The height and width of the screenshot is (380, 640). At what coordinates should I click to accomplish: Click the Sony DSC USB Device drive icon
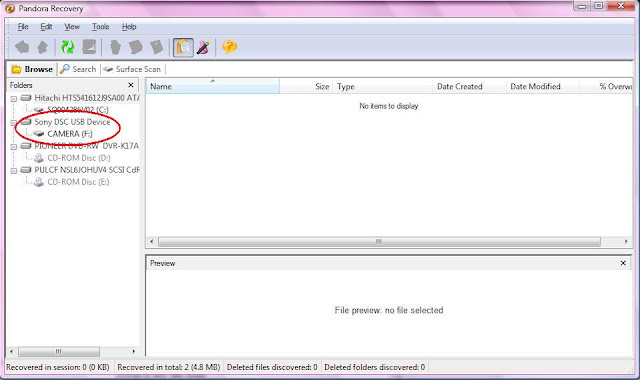coord(26,122)
